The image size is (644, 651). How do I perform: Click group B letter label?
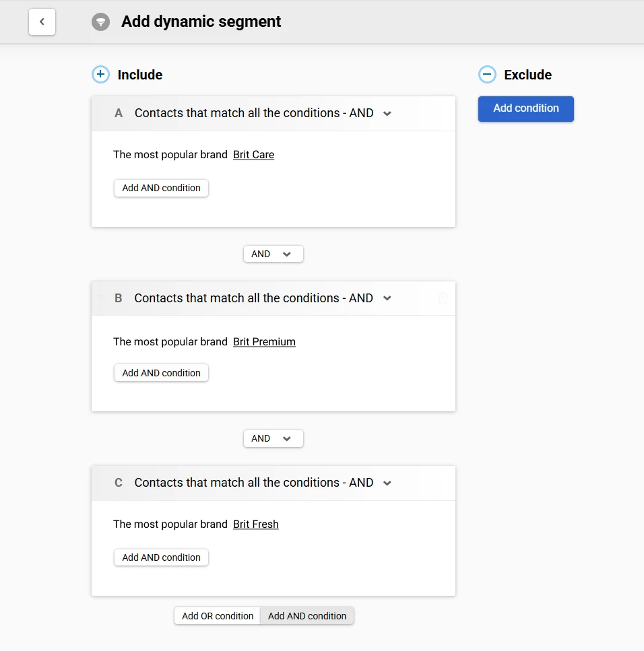tap(119, 298)
